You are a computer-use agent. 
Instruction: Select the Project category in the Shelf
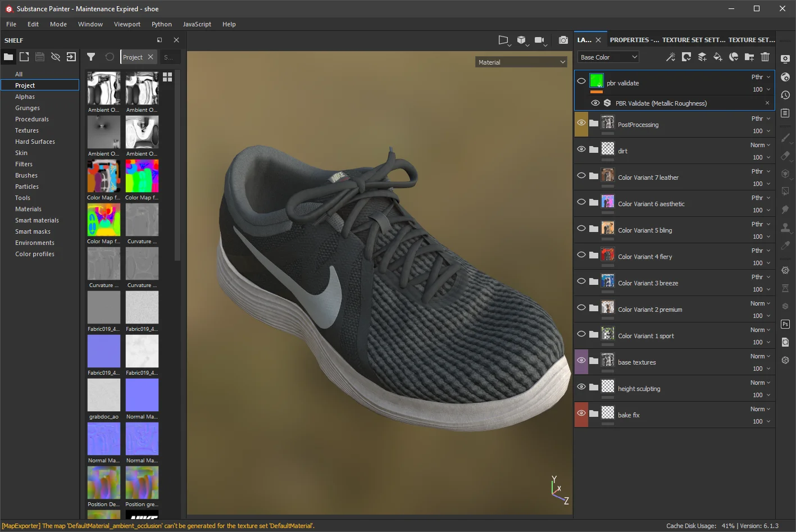click(25, 85)
